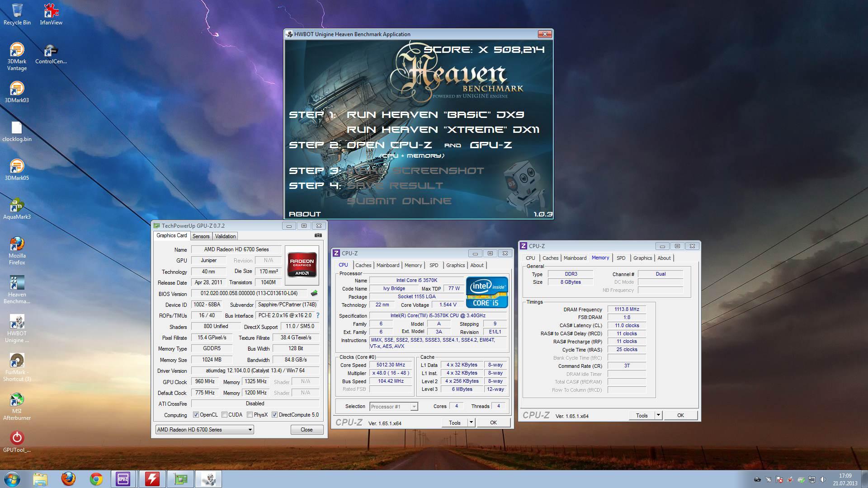Toggle DirectCompute 5.0 checkbox
This screenshot has height=488, width=868.
coord(274,415)
